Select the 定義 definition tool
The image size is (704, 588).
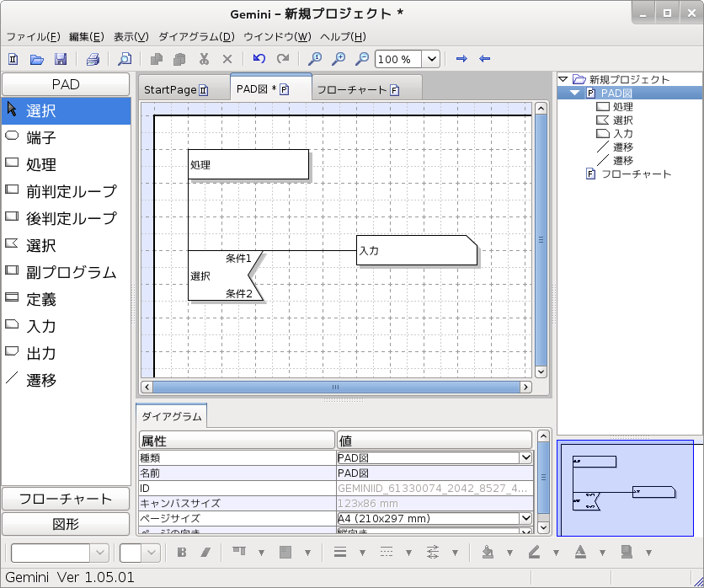66,299
